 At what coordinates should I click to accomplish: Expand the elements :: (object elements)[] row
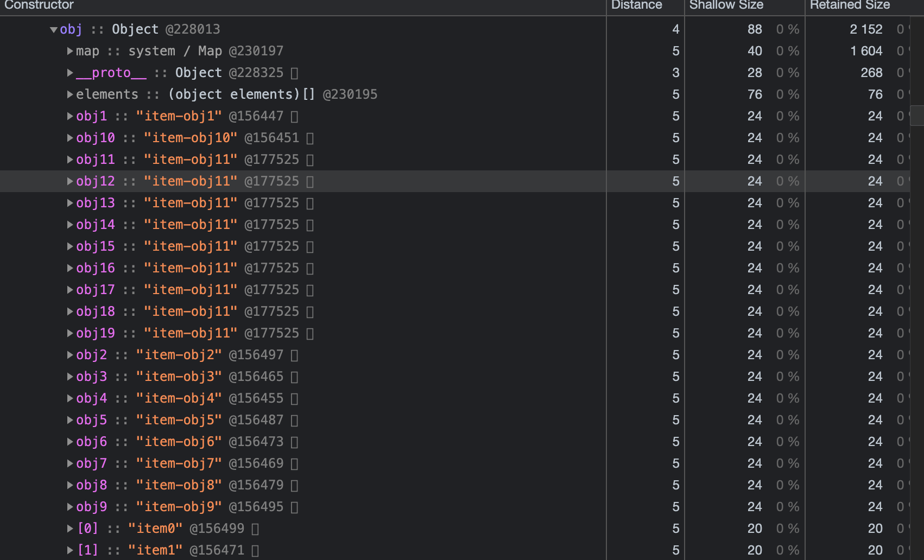coord(70,94)
